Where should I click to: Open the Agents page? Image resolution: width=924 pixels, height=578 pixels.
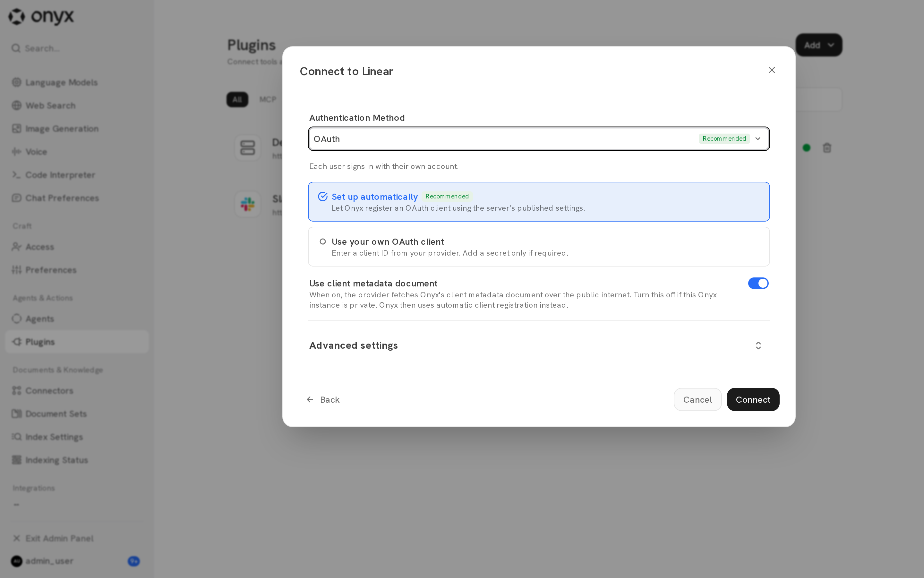point(76,319)
